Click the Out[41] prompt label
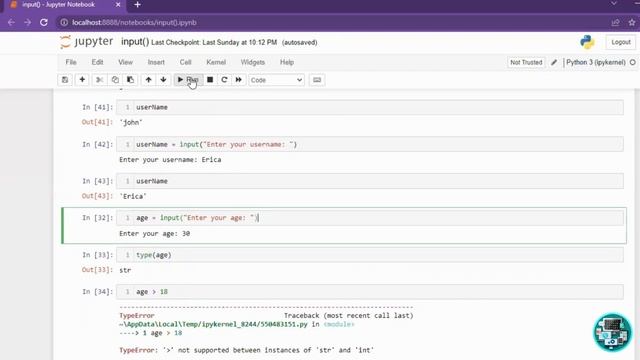 97,122
